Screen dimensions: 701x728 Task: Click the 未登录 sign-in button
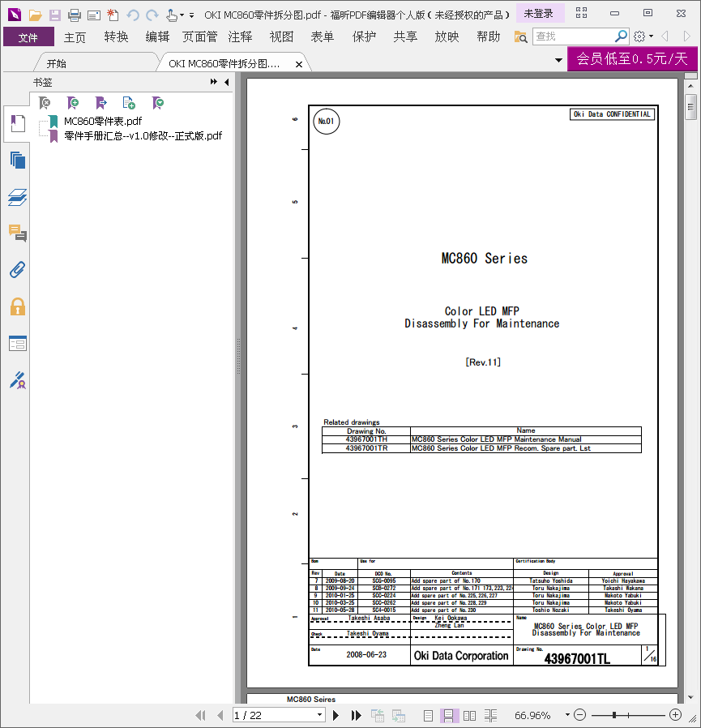539,14
